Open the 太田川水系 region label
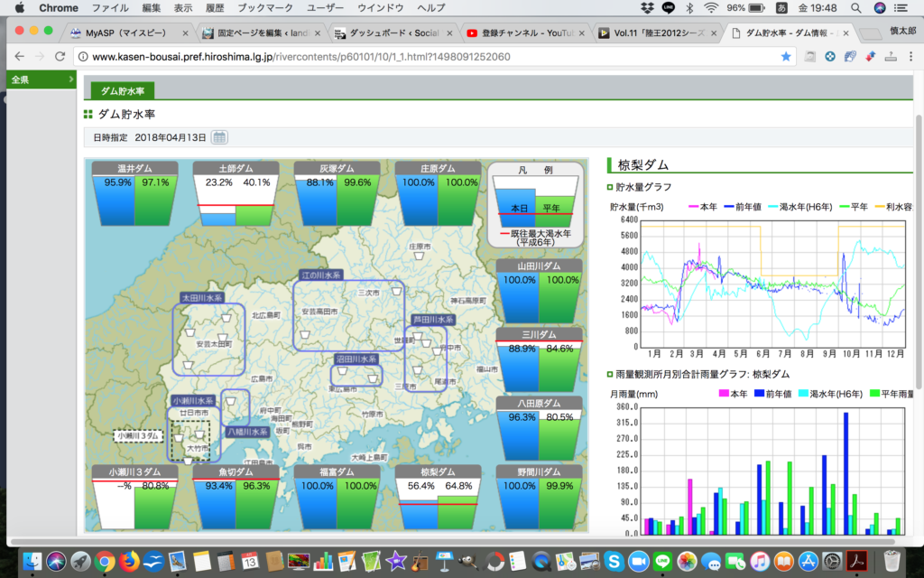This screenshot has width=924, height=578. (x=201, y=297)
